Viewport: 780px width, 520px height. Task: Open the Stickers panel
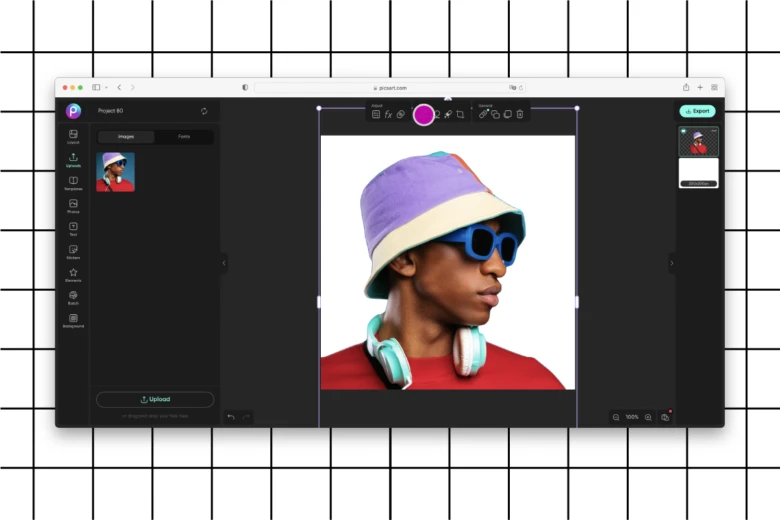tap(73, 251)
